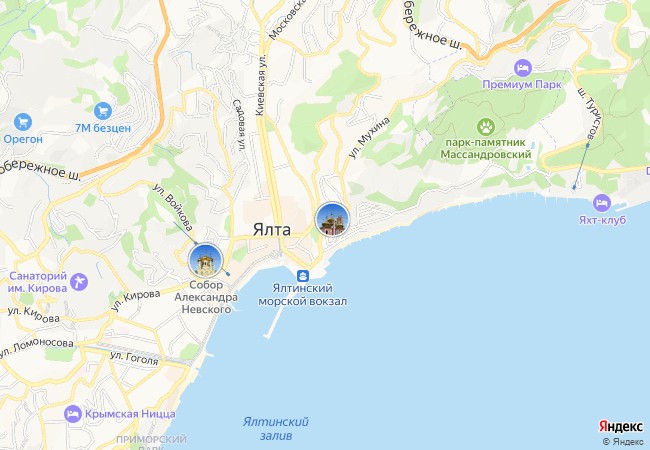Click the © Яндекс copyright link

[x=623, y=442]
